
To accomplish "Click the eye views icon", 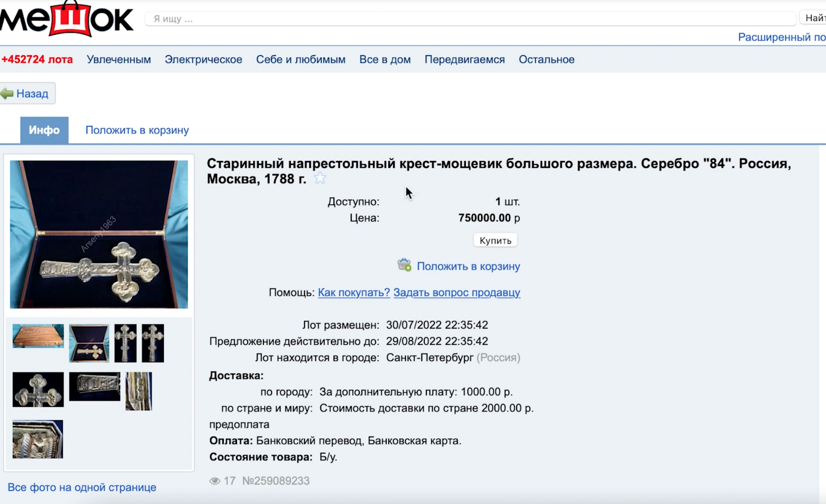I will point(215,481).
